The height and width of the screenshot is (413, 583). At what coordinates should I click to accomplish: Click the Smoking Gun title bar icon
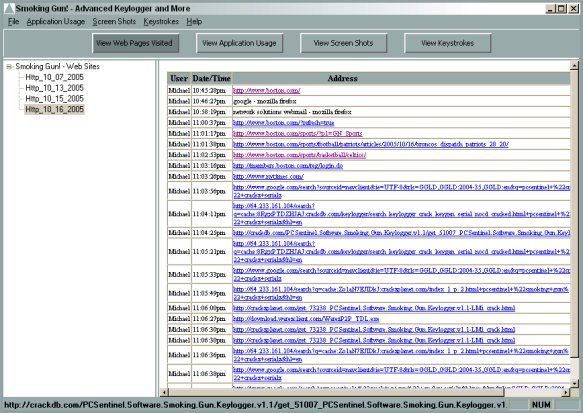coord(9,8)
